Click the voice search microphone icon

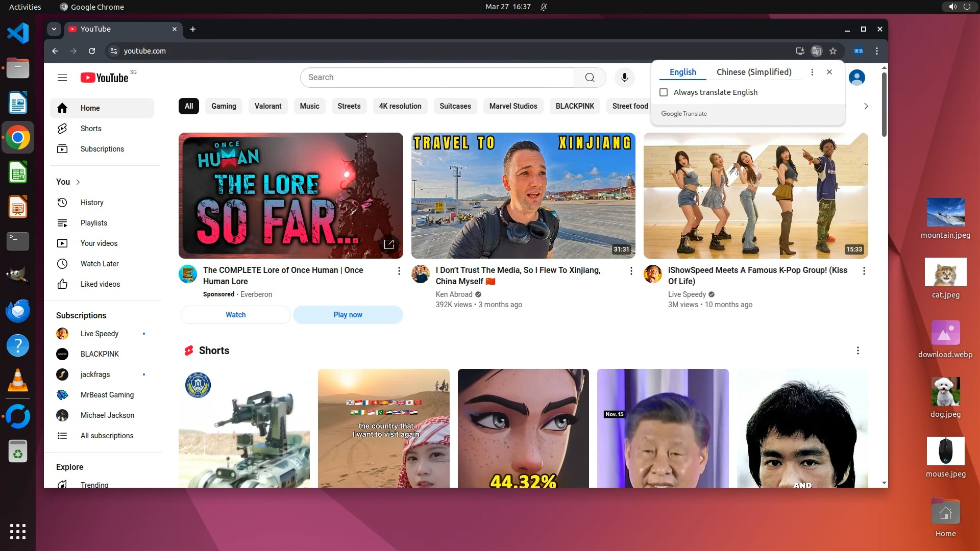[624, 78]
